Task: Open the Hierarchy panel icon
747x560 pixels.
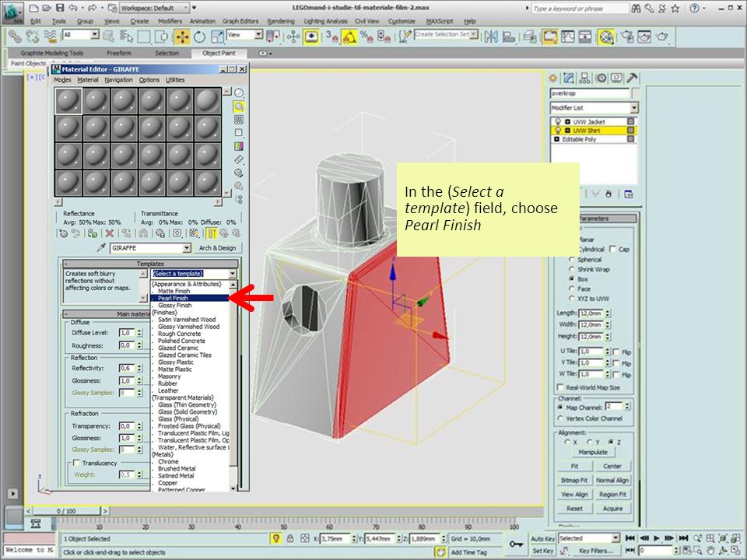Action: pyautogui.click(x=584, y=78)
